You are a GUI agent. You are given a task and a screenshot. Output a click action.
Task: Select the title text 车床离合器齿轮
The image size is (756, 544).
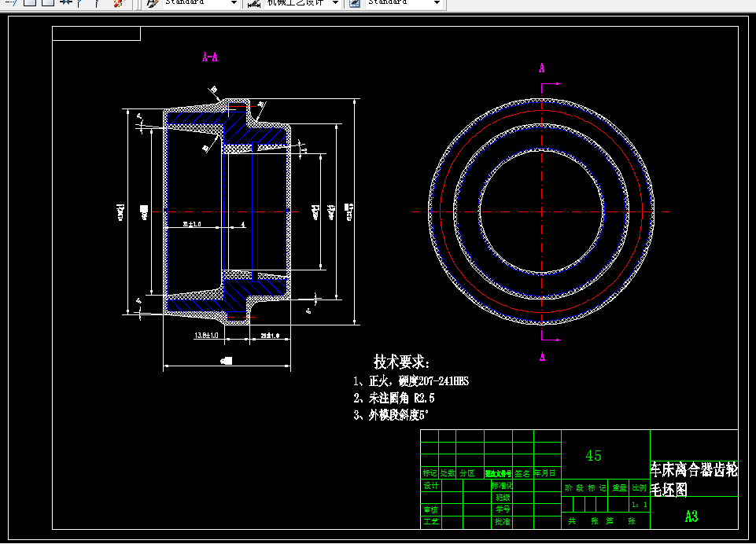pyautogui.click(x=694, y=469)
